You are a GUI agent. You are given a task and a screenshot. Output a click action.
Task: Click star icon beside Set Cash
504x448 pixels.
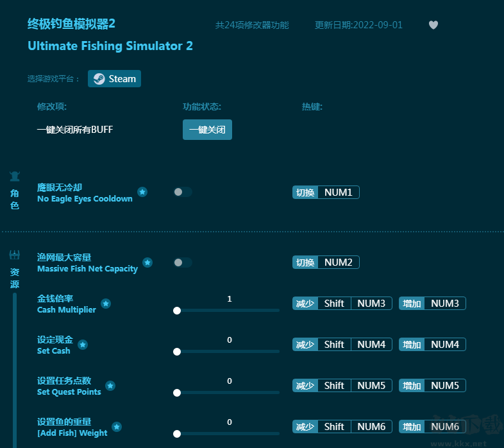coord(83,345)
